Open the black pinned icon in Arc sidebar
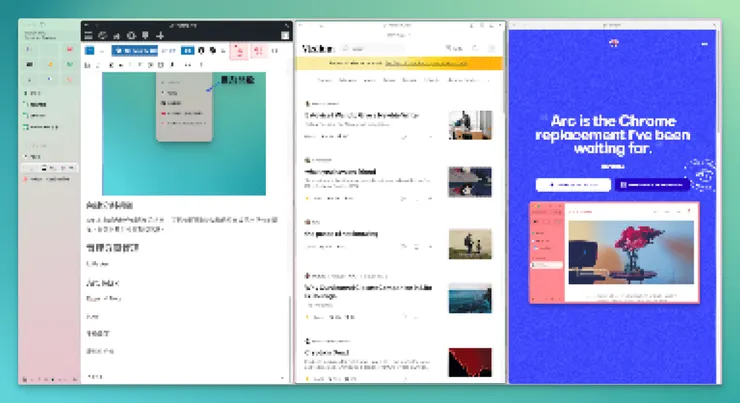This screenshot has width=740, height=403. [29, 64]
